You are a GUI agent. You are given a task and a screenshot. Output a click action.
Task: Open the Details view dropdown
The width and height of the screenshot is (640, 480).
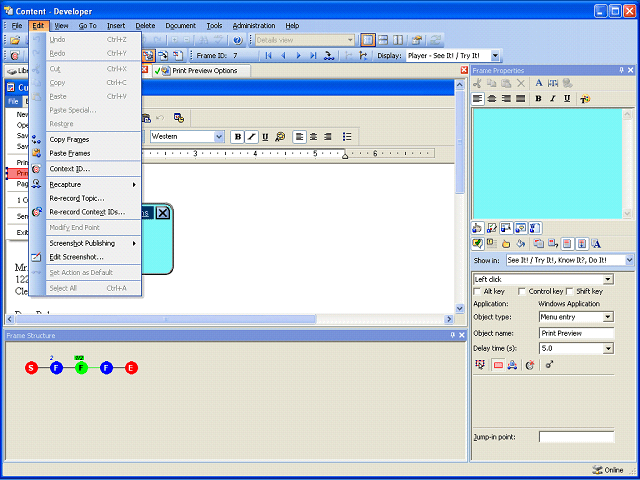(x=350, y=40)
